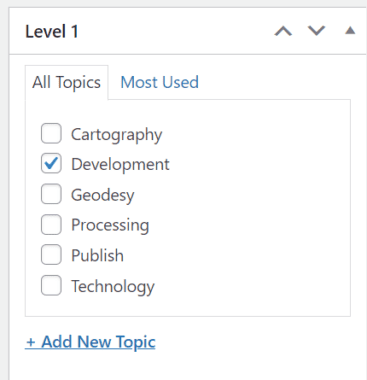Click the Processing text label

[x=110, y=225]
